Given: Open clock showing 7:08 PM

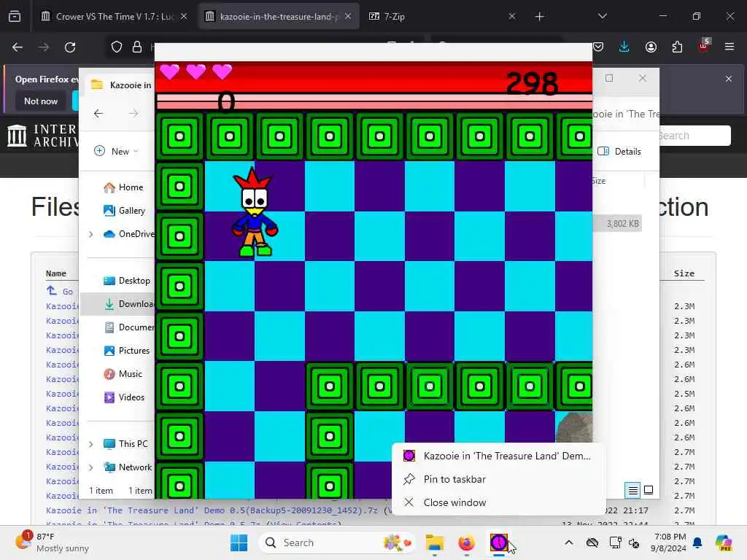Looking at the screenshot, I should 670,542.
